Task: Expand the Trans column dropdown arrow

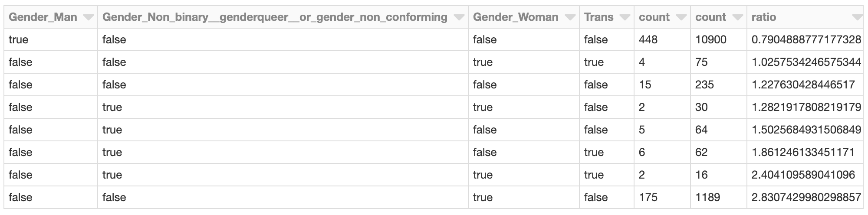Action: pyautogui.click(x=625, y=17)
